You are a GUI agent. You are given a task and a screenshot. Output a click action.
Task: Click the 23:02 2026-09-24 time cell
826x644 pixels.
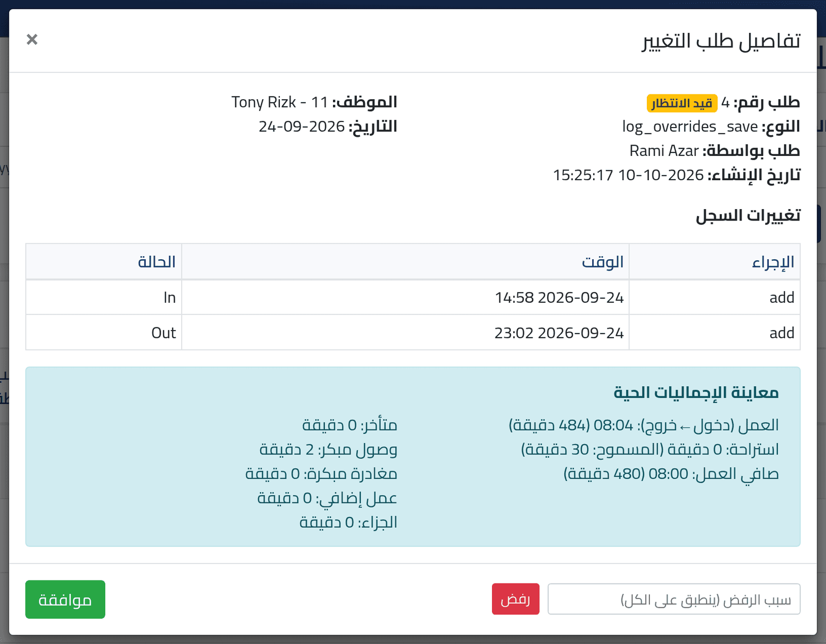[405, 333]
